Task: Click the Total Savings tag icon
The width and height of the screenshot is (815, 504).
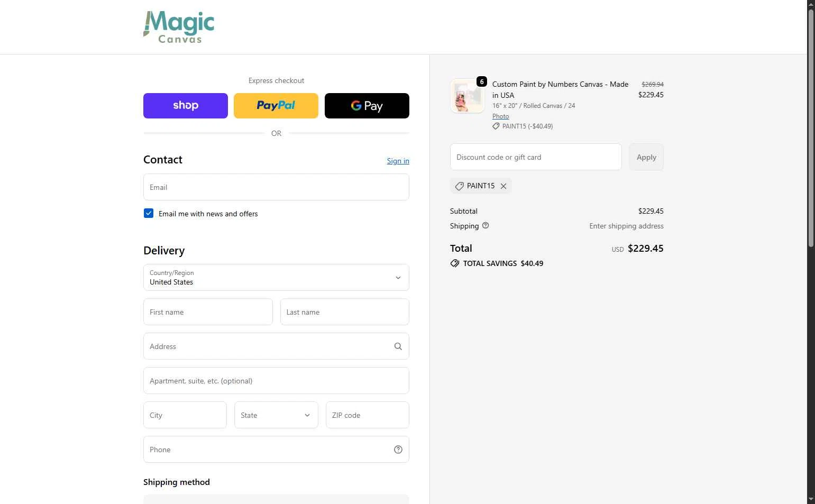Action: tap(455, 263)
